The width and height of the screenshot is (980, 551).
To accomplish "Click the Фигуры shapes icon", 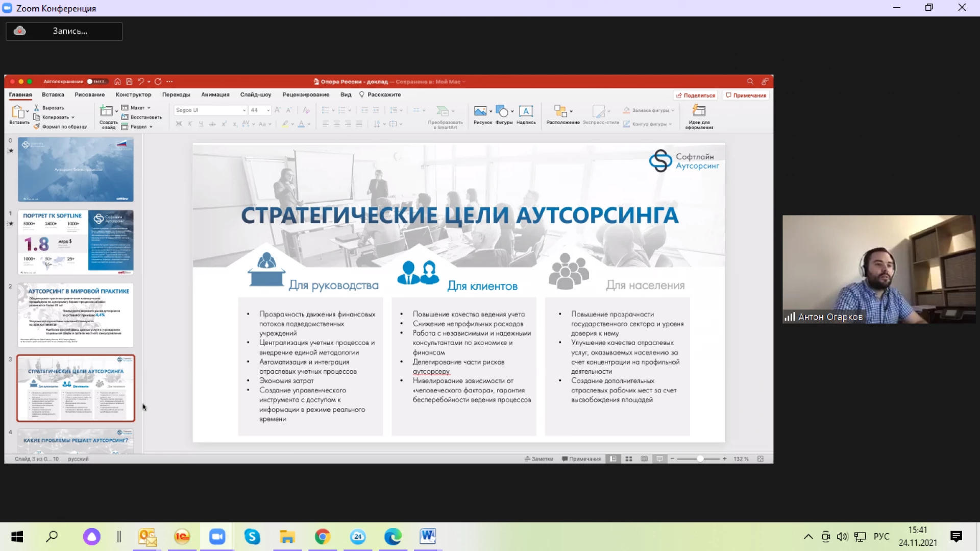I will (x=502, y=111).
